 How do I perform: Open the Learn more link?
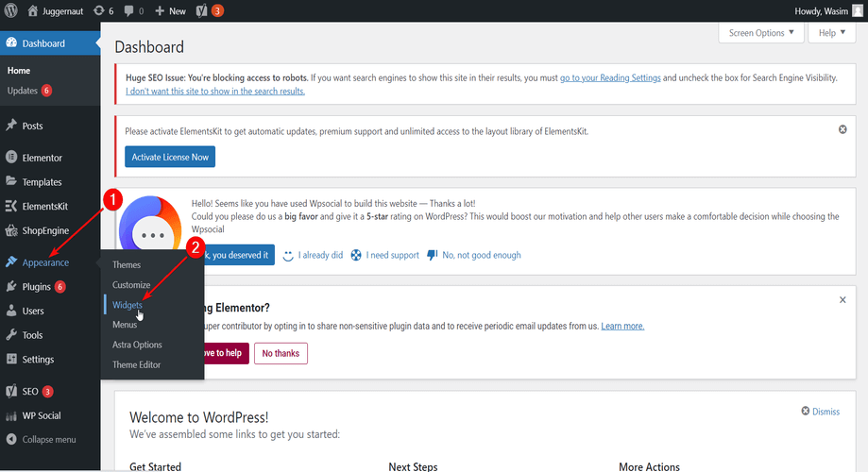pyautogui.click(x=622, y=326)
